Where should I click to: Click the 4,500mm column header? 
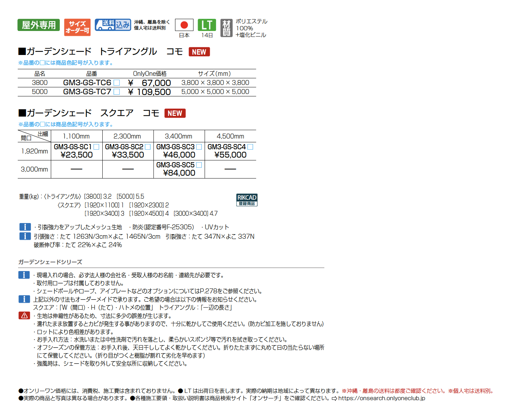[x=230, y=136]
